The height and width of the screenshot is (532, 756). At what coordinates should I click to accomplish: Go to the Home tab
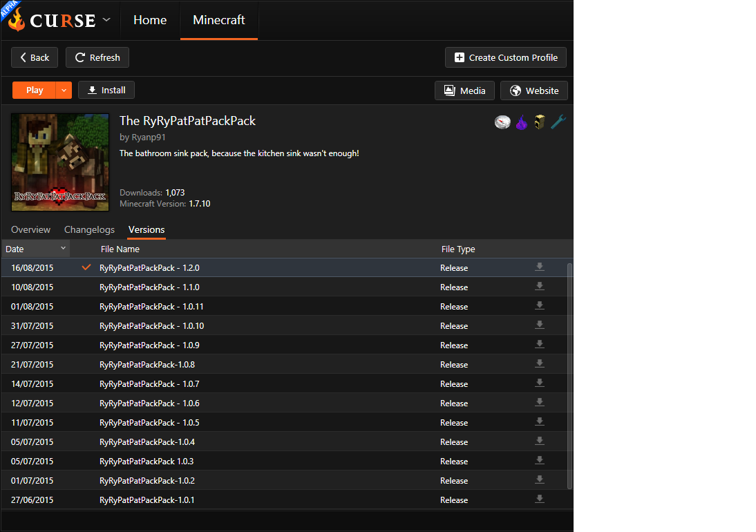(x=150, y=20)
